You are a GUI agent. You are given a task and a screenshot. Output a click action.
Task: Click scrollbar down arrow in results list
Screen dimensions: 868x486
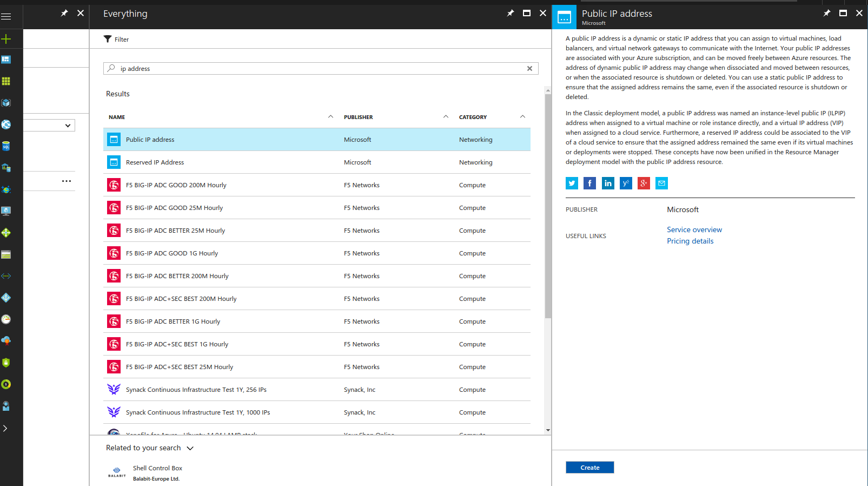548,430
